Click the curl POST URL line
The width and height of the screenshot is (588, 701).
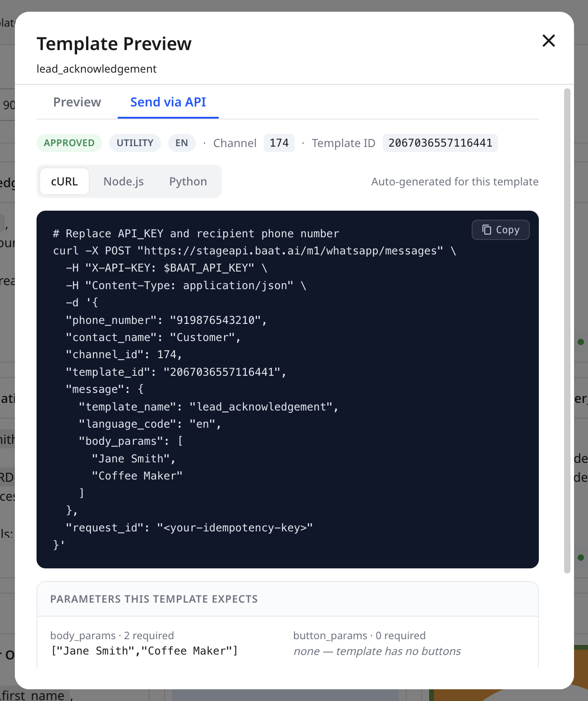[254, 251]
